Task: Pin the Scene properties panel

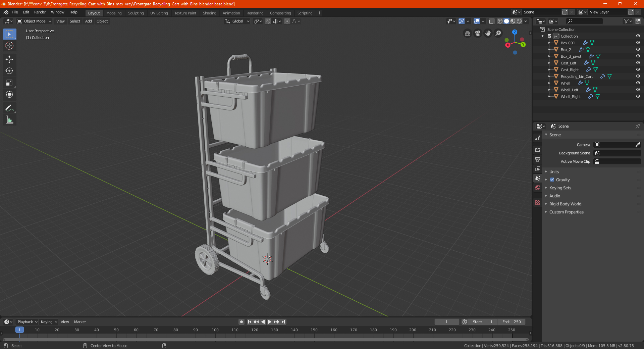Action: (x=638, y=126)
